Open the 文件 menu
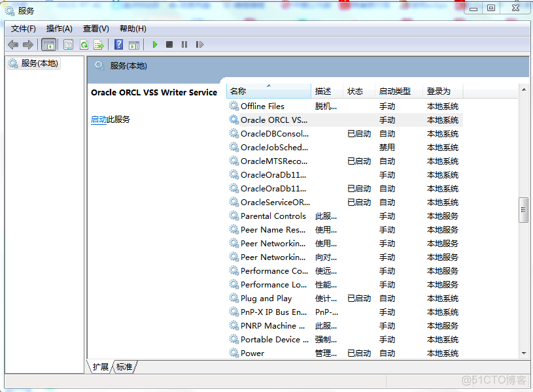 point(22,28)
